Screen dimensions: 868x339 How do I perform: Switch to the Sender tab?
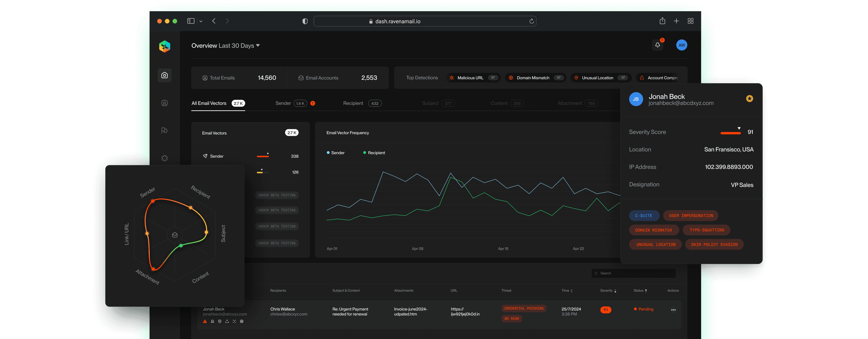pyautogui.click(x=291, y=104)
